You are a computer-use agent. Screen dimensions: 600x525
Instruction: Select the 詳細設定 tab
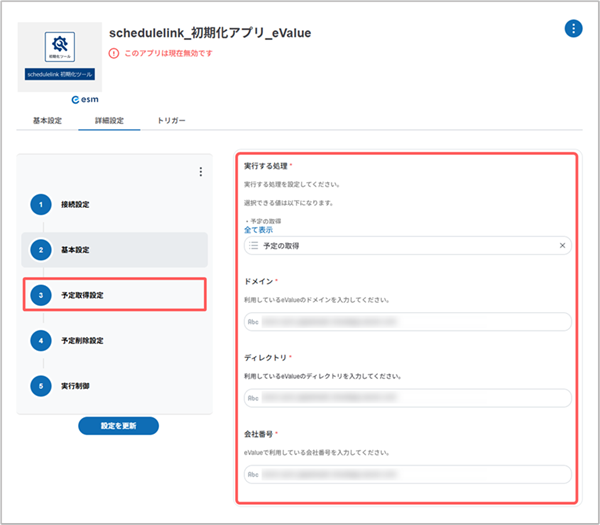(109, 121)
